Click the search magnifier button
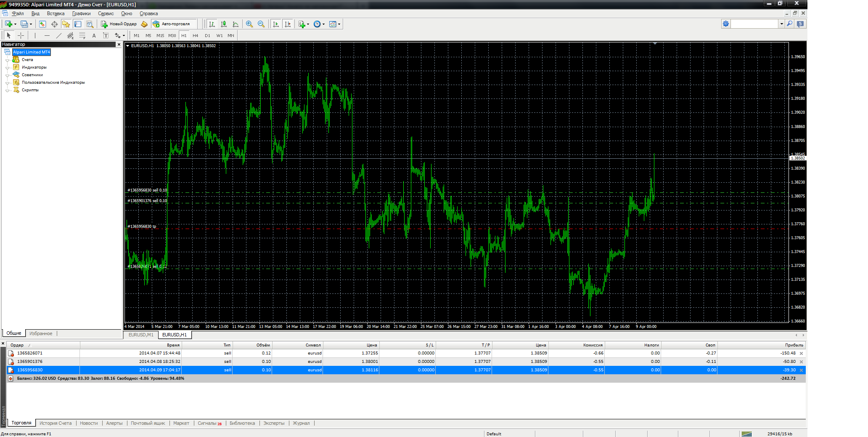This screenshot has width=868, height=437. [790, 24]
